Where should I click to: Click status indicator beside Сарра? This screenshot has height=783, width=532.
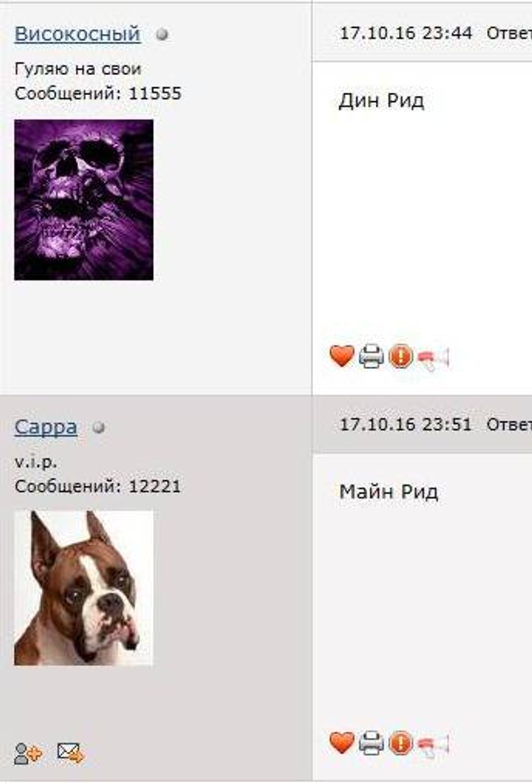click(x=99, y=428)
